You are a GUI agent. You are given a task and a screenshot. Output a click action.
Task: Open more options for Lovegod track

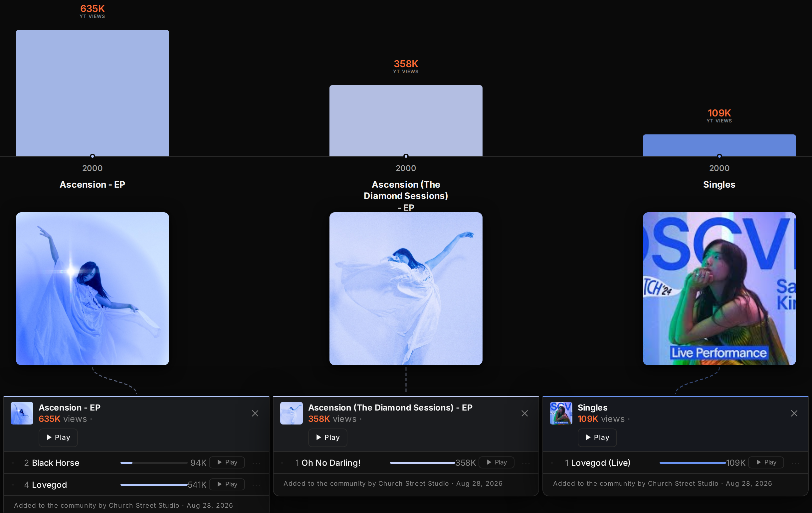tap(256, 485)
